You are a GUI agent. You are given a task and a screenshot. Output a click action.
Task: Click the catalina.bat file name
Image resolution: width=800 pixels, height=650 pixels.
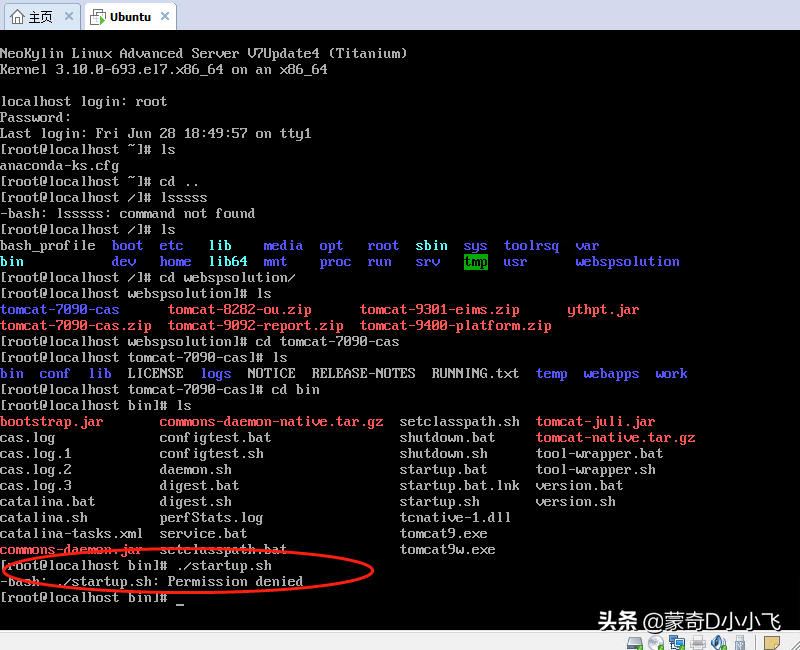pyautogui.click(x=47, y=502)
